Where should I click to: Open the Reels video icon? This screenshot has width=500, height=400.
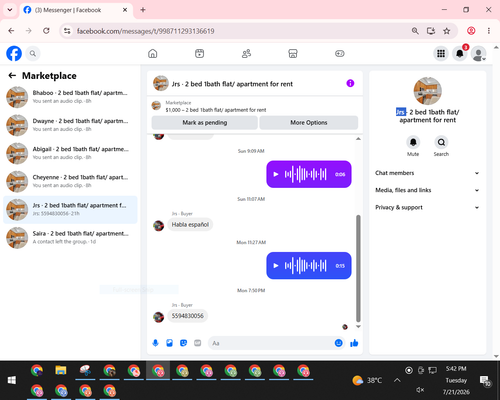click(x=199, y=53)
